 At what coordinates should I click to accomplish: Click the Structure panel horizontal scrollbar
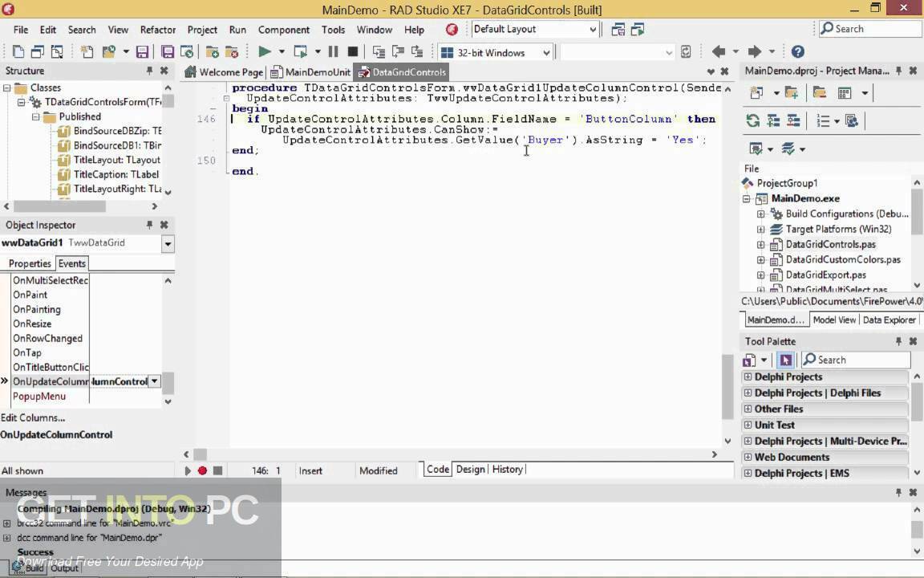[x=81, y=206]
